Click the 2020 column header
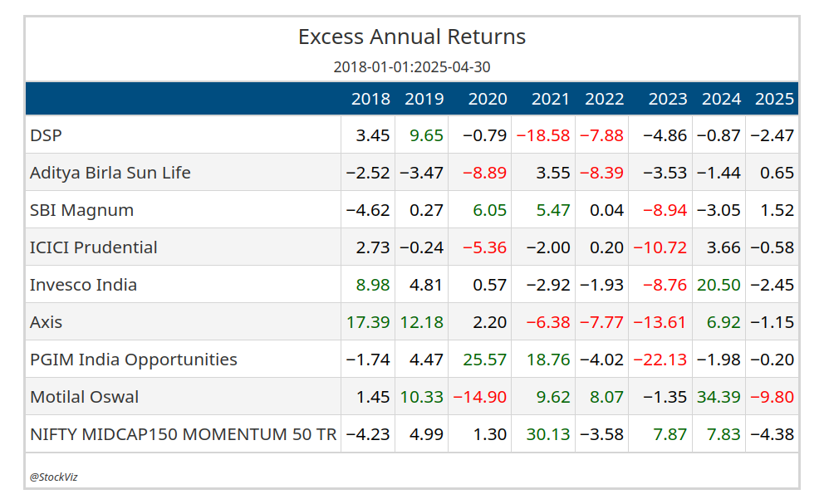Image resolution: width=824 pixels, height=504 pixels. click(488, 99)
